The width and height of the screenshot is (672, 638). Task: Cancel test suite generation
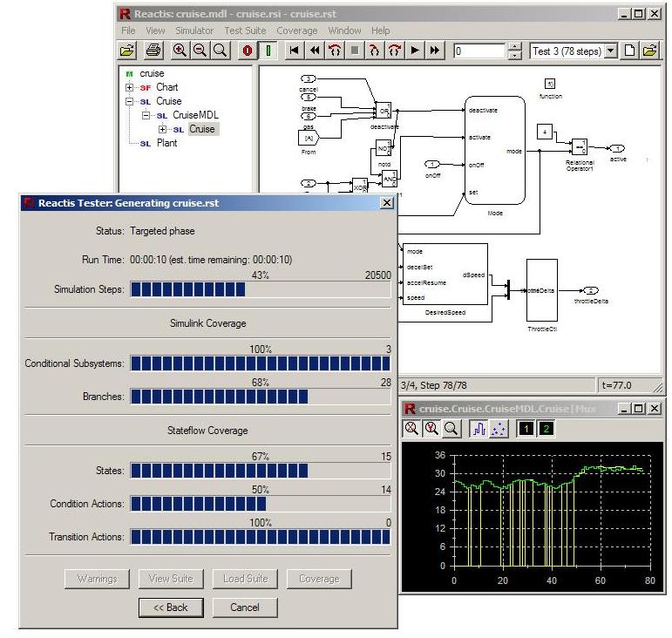tap(245, 607)
